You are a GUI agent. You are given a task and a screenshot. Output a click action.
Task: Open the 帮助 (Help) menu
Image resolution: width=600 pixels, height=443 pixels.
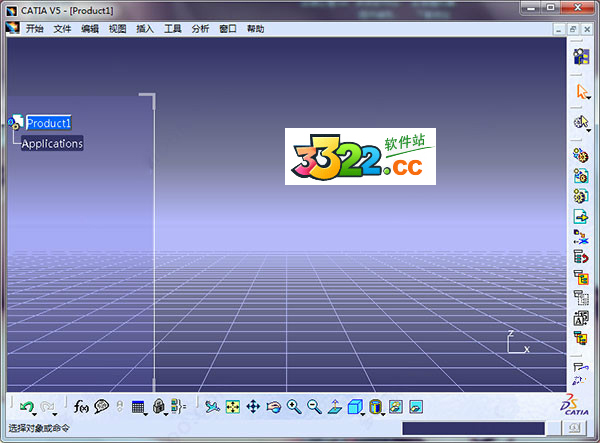point(256,29)
